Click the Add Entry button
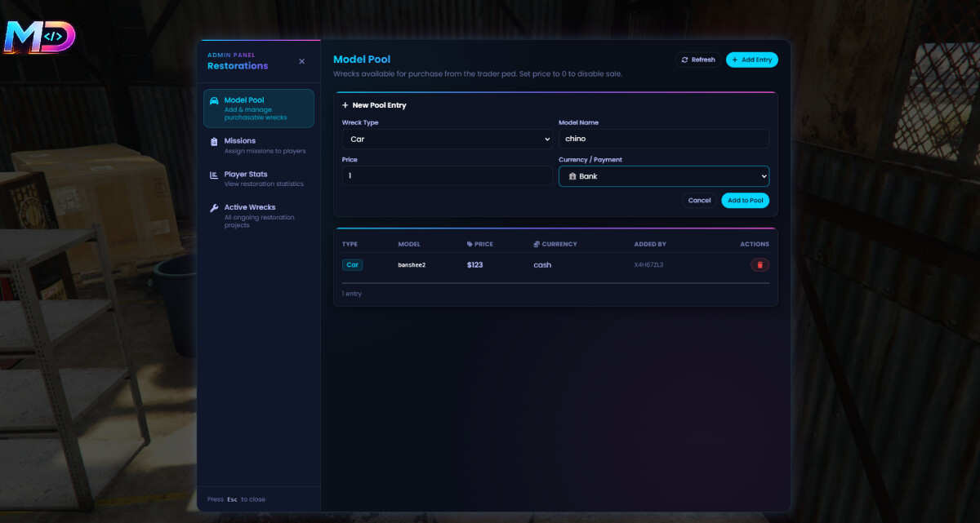 [x=751, y=60]
